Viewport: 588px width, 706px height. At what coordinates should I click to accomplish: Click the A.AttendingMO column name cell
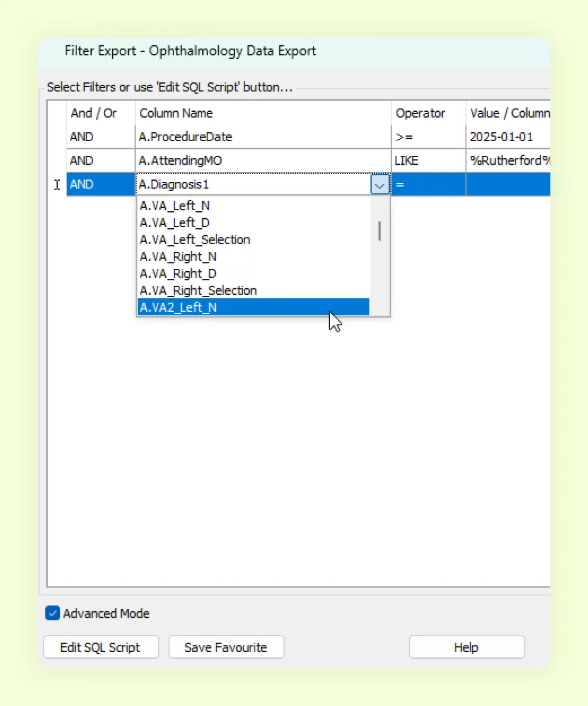pyautogui.click(x=263, y=161)
